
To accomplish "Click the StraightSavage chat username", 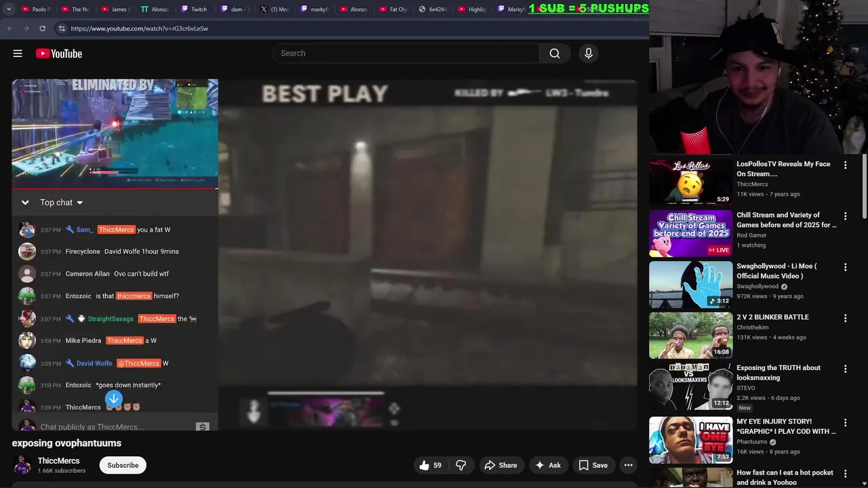I will (111, 319).
